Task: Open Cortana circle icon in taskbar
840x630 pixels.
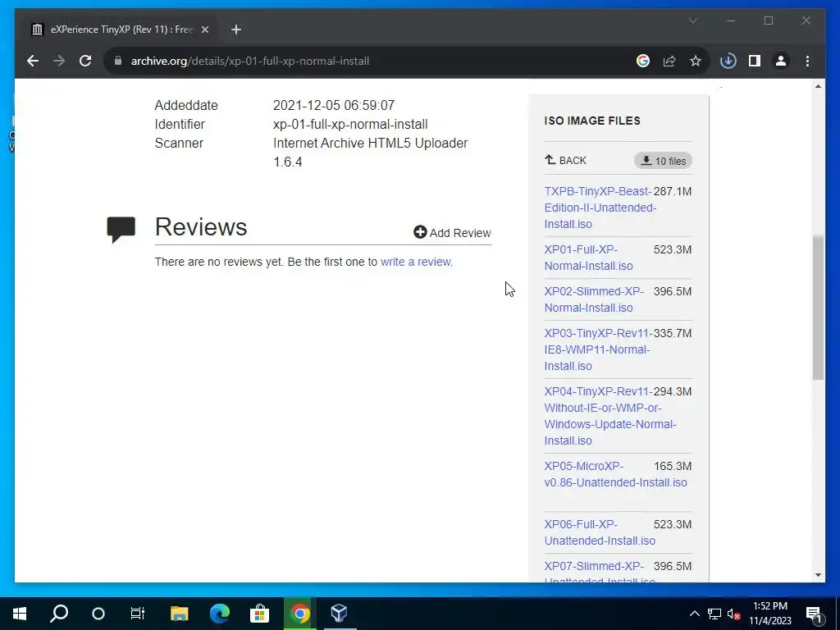Action: pos(98,614)
